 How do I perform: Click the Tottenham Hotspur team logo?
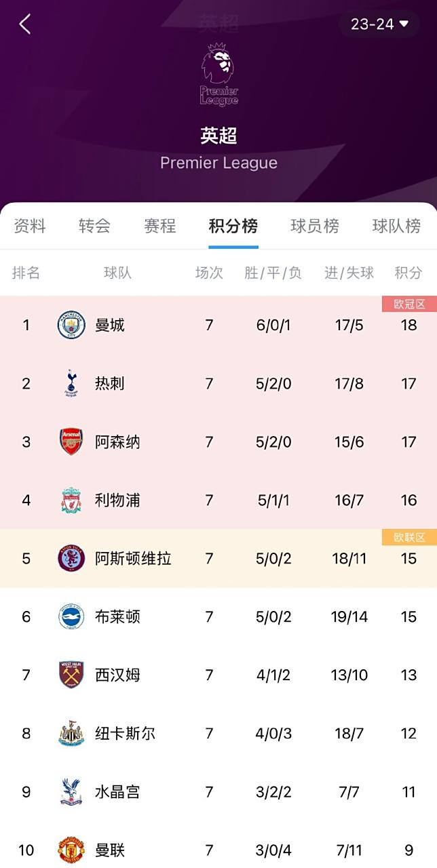tap(70, 382)
